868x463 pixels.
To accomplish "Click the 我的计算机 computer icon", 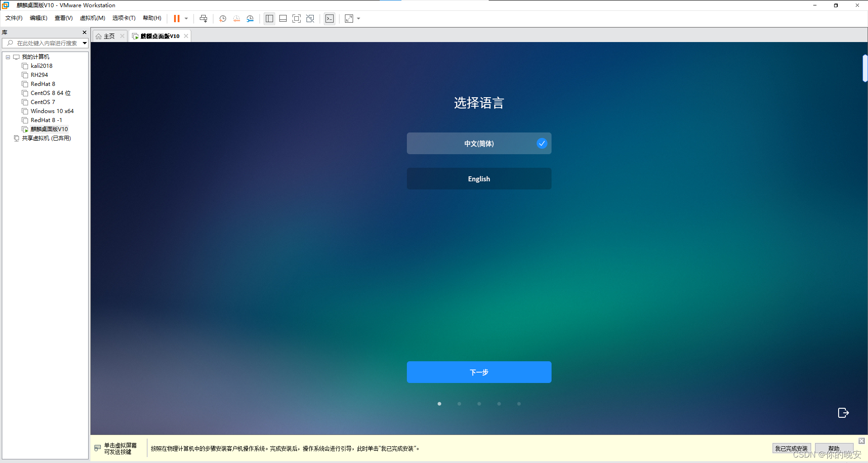I will pyautogui.click(x=16, y=57).
